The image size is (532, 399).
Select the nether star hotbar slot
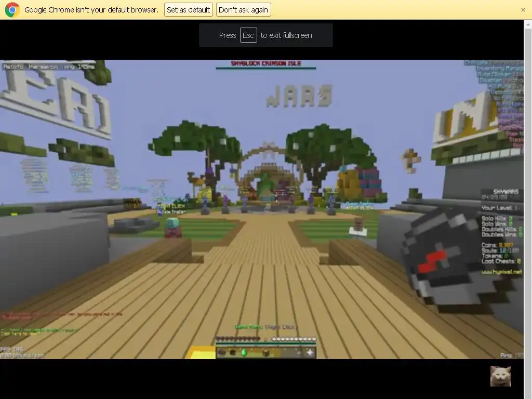pos(310,353)
